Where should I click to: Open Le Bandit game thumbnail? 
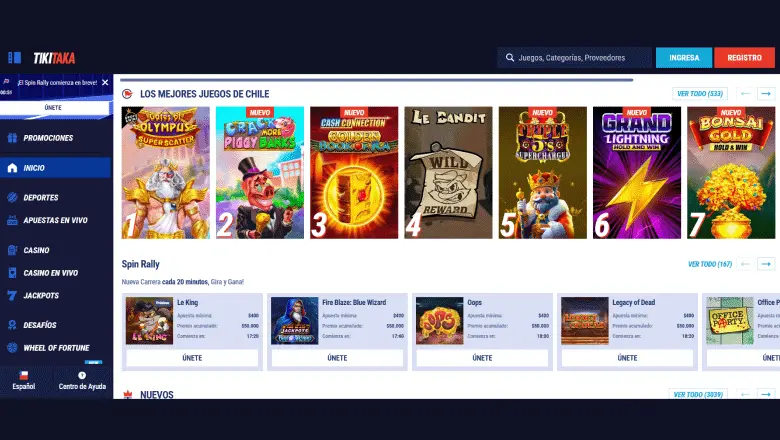(448, 173)
